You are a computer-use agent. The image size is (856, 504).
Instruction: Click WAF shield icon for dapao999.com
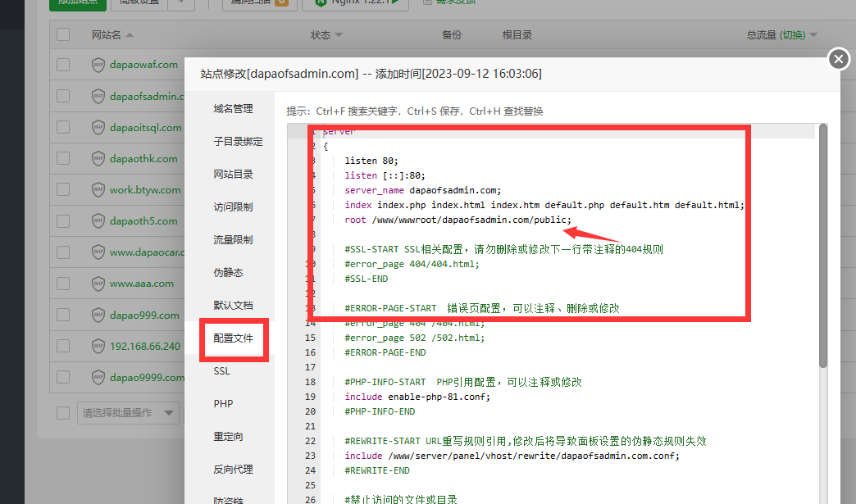coord(98,316)
